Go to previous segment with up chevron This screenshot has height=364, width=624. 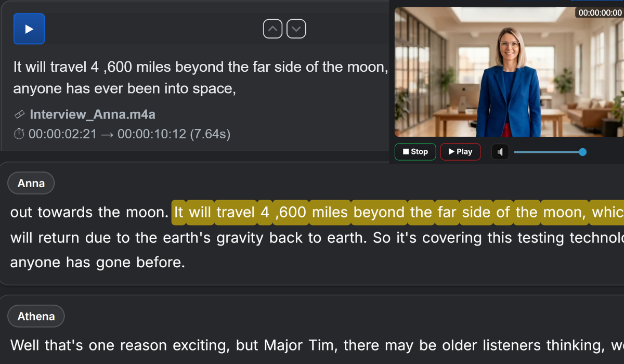pos(273,29)
